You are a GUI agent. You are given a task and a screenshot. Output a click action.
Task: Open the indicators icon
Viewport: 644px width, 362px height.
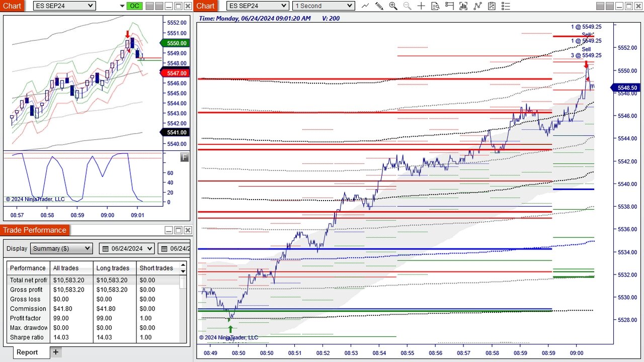pyautogui.click(x=477, y=6)
